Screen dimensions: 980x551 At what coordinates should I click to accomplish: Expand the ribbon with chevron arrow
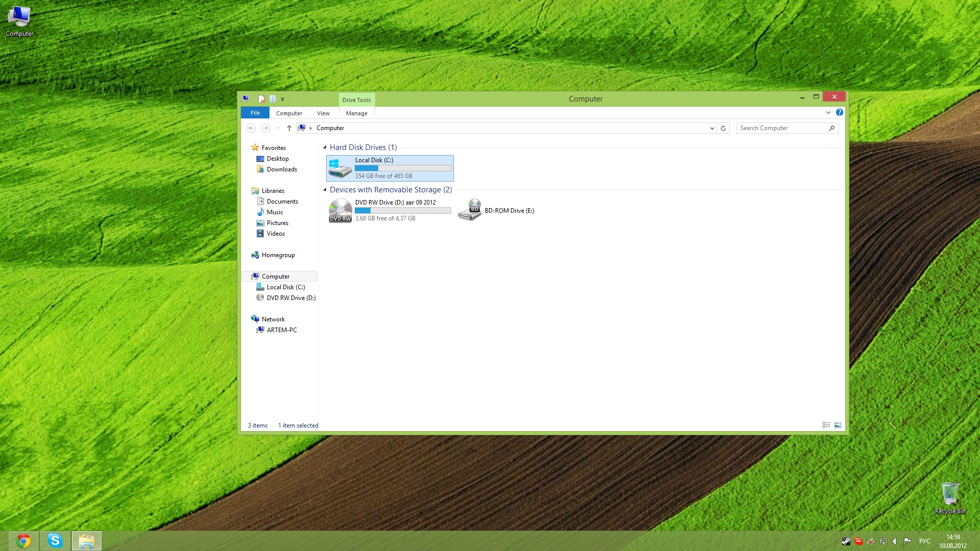pos(828,112)
